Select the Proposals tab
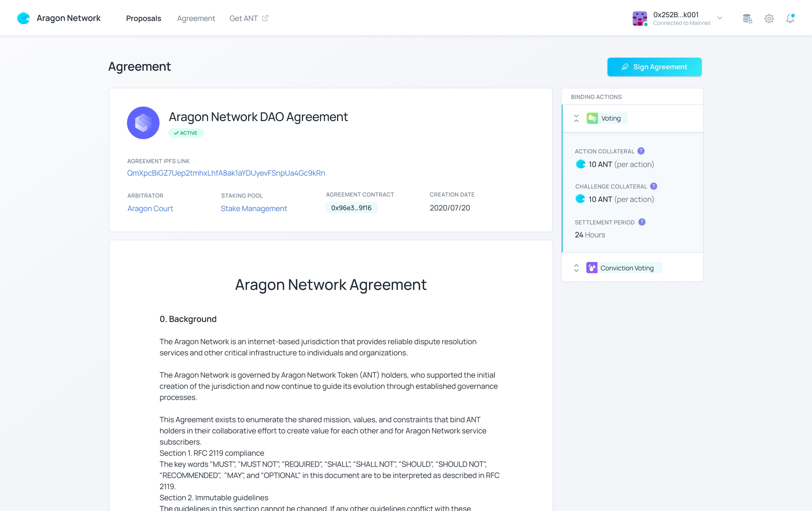 (x=144, y=18)
